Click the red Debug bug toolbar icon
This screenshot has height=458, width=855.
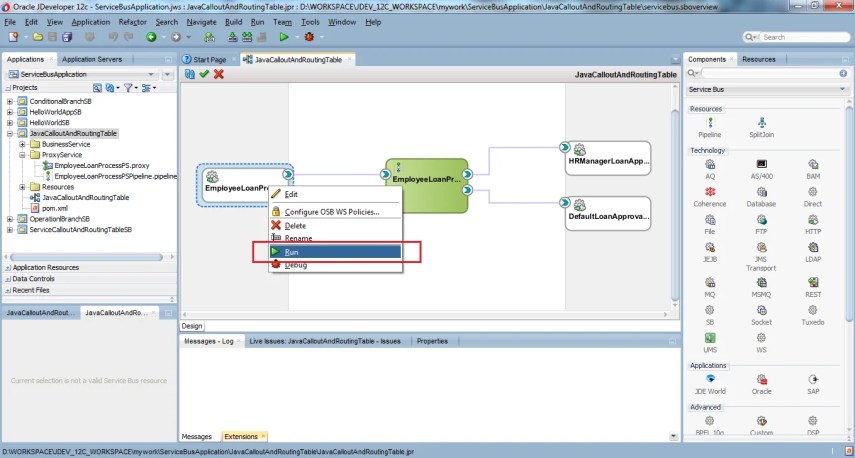click(309, 37)
